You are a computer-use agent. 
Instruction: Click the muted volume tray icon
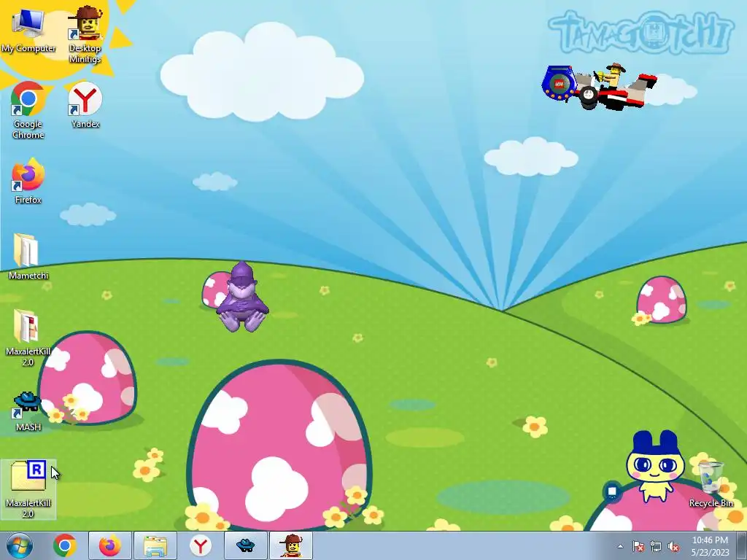673,546
